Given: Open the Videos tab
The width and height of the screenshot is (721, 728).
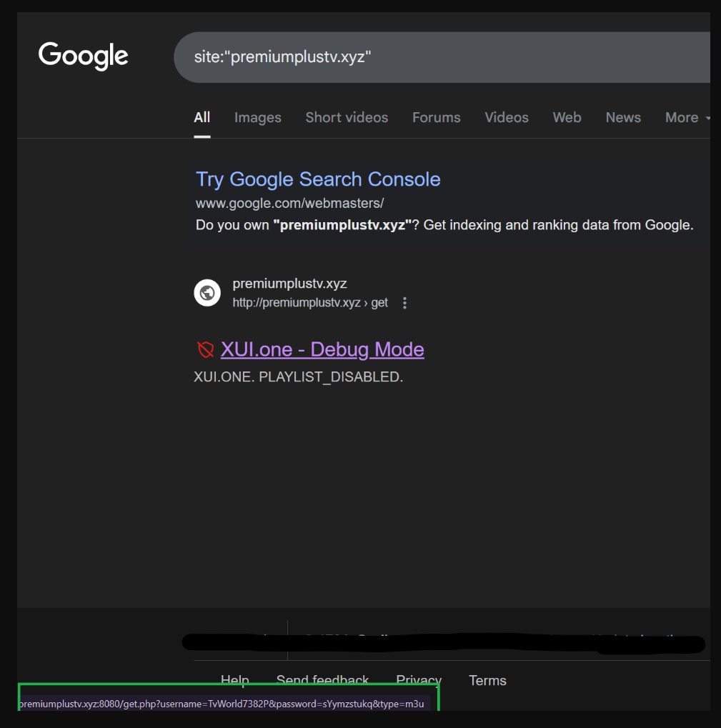Looking at the screenshot, I should point(507,117).
